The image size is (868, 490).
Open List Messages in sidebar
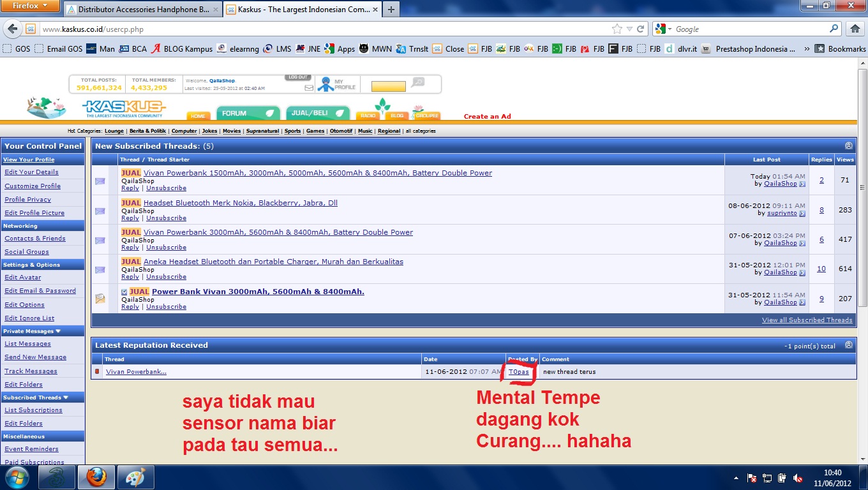coord(27,343)
